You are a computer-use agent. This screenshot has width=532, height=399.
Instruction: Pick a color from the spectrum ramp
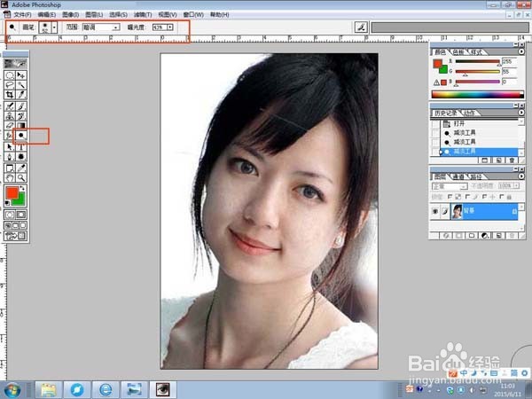[x=477, y=94]
